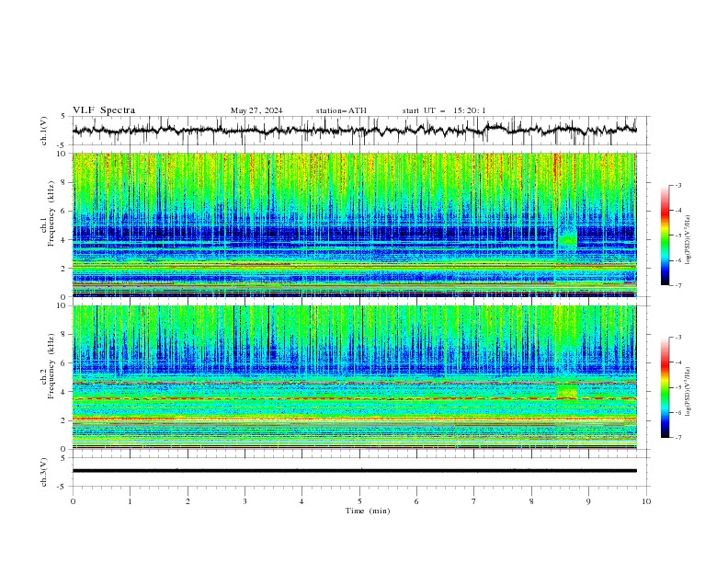Click the ch.1 voltage waveform trace
Viewport: 728px width, 563px height.
coord(354,130)
